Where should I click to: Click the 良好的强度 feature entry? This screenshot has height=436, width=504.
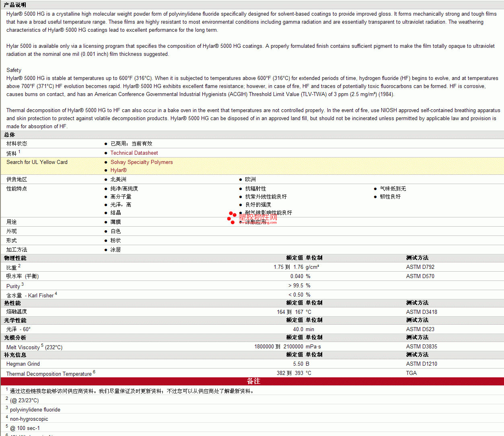point(258,205)
